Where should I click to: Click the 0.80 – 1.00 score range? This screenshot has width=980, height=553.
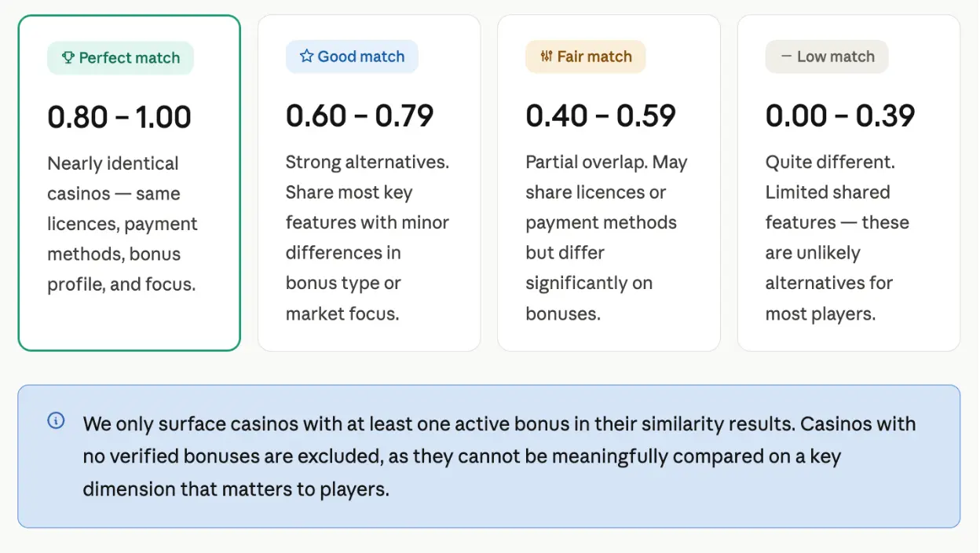(119, 117)
